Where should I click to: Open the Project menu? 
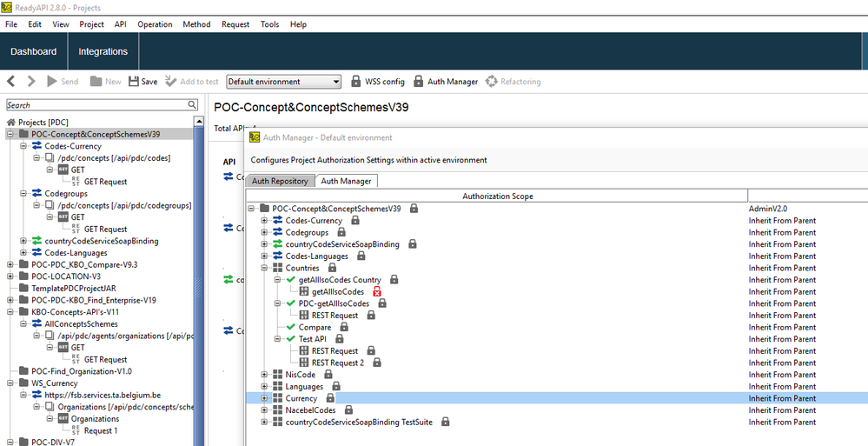(x=91, y=24)
